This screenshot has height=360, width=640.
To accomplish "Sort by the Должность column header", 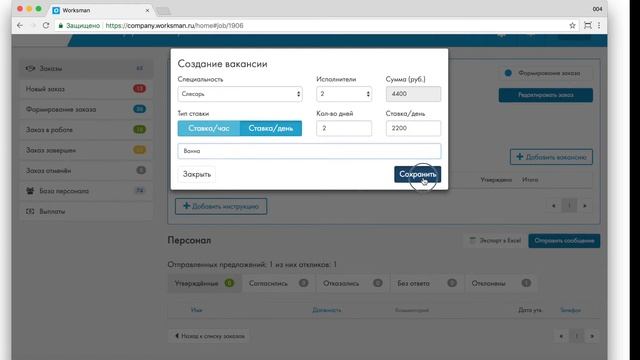I will pyautogui.click(x=327, y=310).
